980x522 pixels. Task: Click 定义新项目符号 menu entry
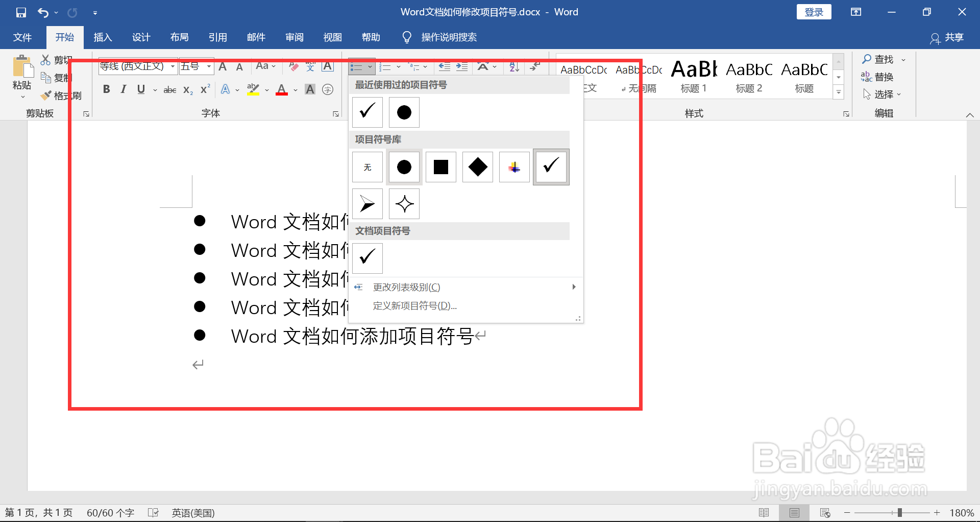(465, 305)
